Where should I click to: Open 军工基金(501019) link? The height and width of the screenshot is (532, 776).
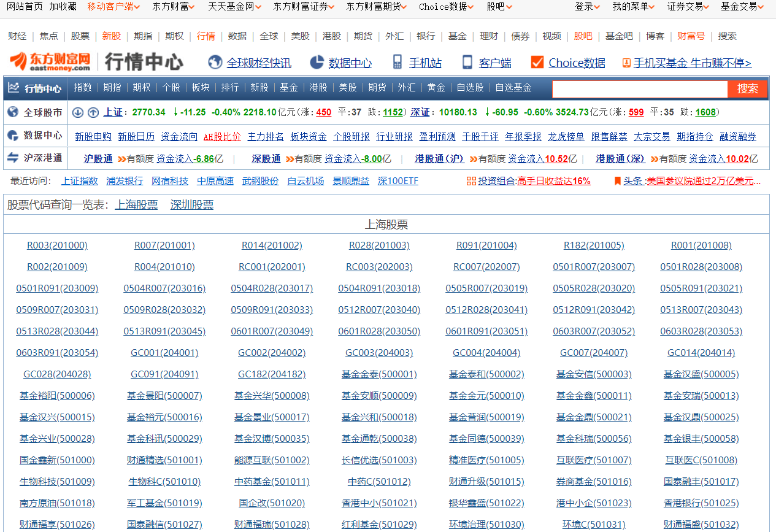coord(164,503)
